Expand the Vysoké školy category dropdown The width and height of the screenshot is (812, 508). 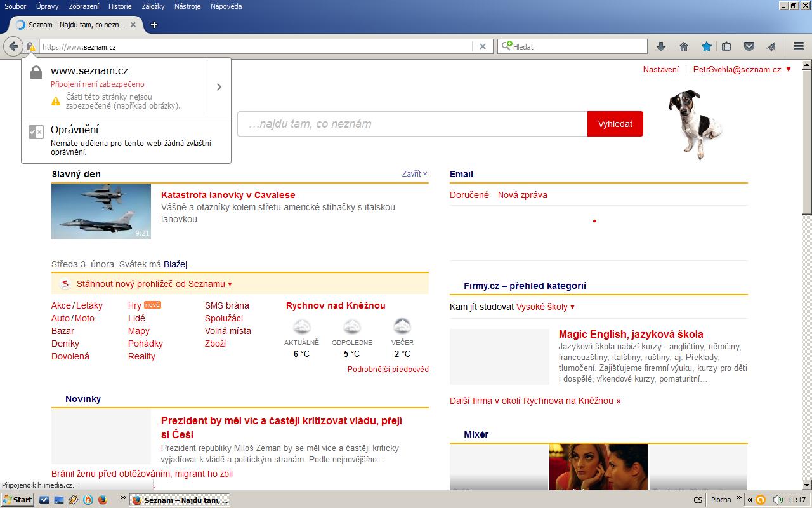coord(545,307)
